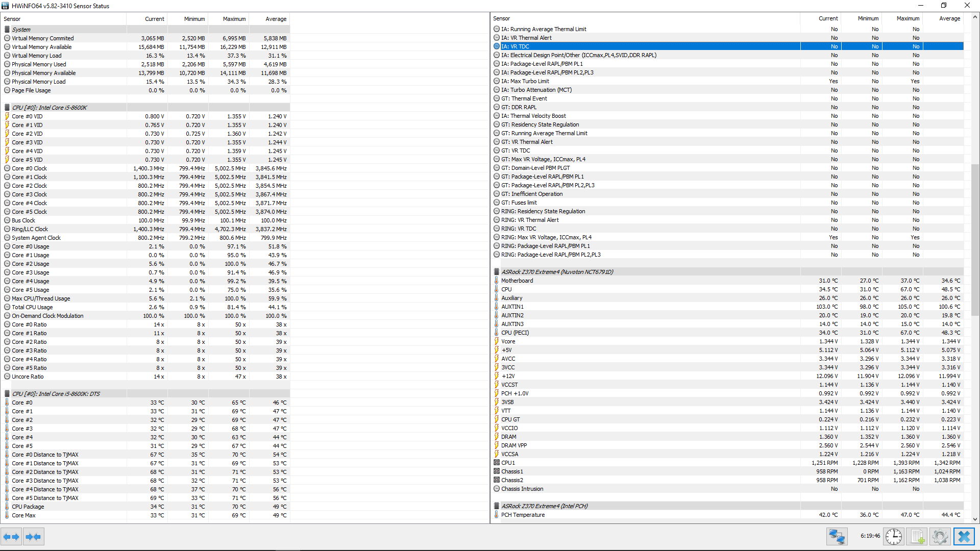Click the left pane Sensor column header

click(12, 19)
